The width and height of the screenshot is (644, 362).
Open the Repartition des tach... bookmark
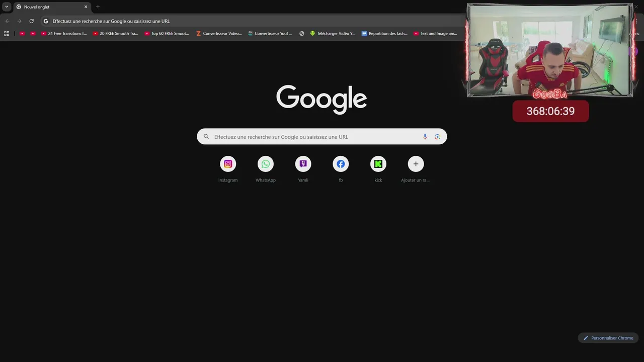click(x=384, y=34)
